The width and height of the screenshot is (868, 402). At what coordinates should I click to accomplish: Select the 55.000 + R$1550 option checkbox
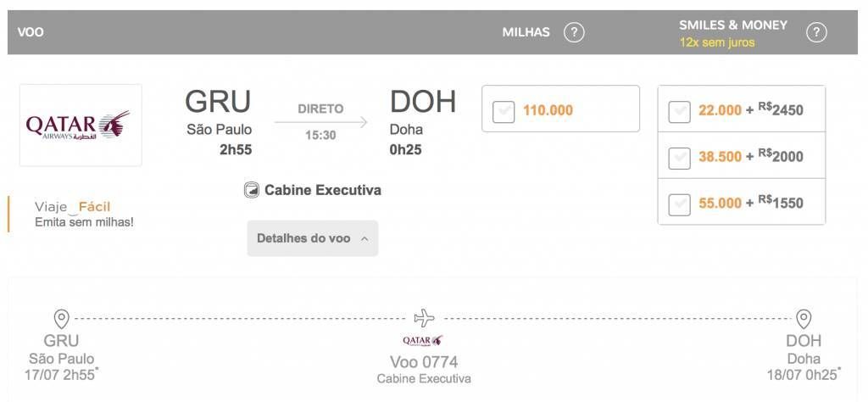click(679, 205)
